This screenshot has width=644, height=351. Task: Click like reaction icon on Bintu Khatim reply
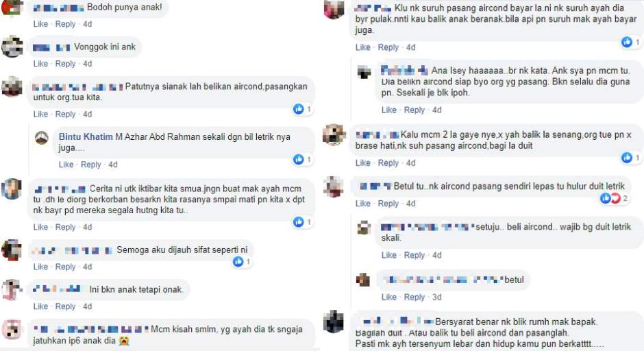click(299, 159)
